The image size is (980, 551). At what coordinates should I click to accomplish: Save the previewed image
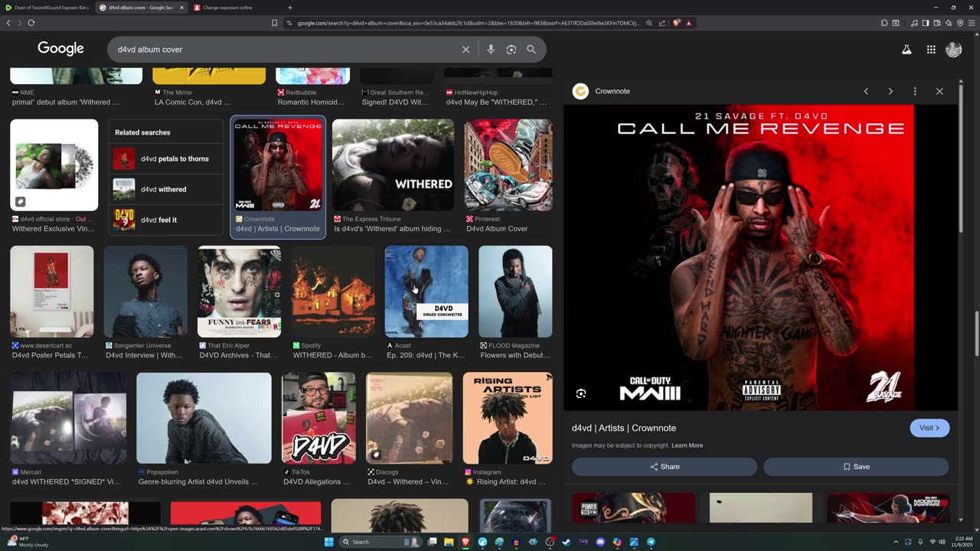point(856,467)
